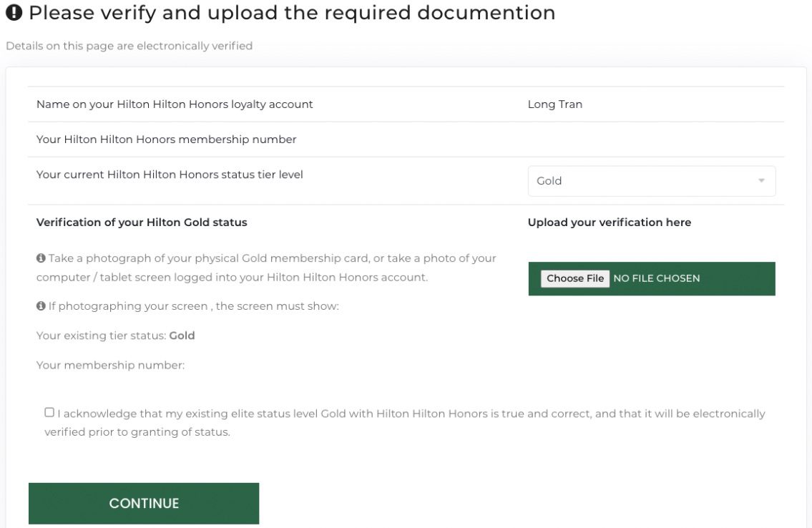Select the dropdown chevron on the Gold field
This screenshot has width=812, height=528.
pos(761,181)
